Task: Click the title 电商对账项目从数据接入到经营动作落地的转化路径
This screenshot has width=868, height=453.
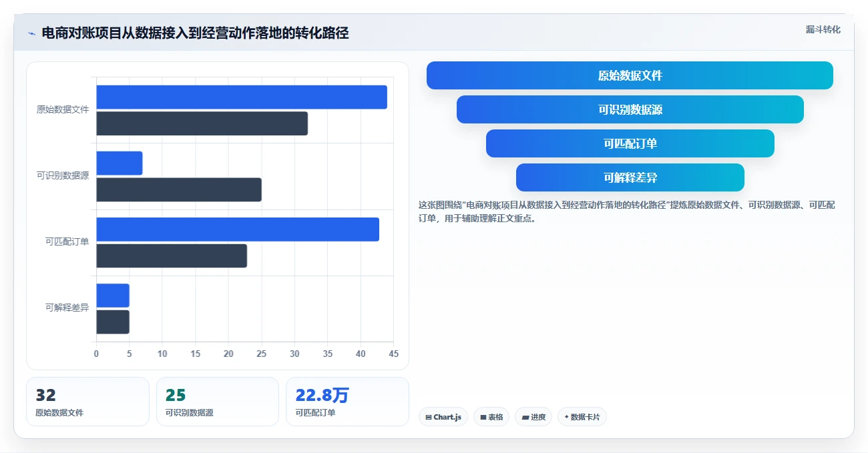Action: point(195,33)
